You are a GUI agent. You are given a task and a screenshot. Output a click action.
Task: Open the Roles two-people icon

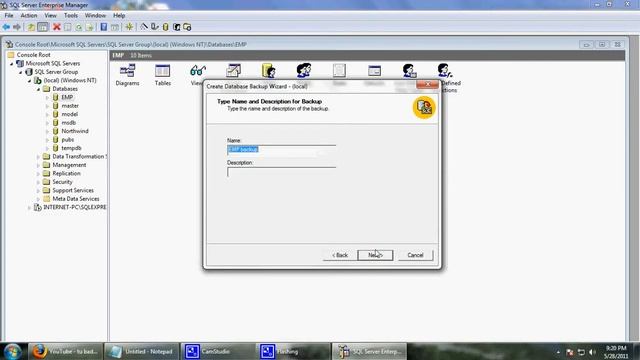coord(304,71)
